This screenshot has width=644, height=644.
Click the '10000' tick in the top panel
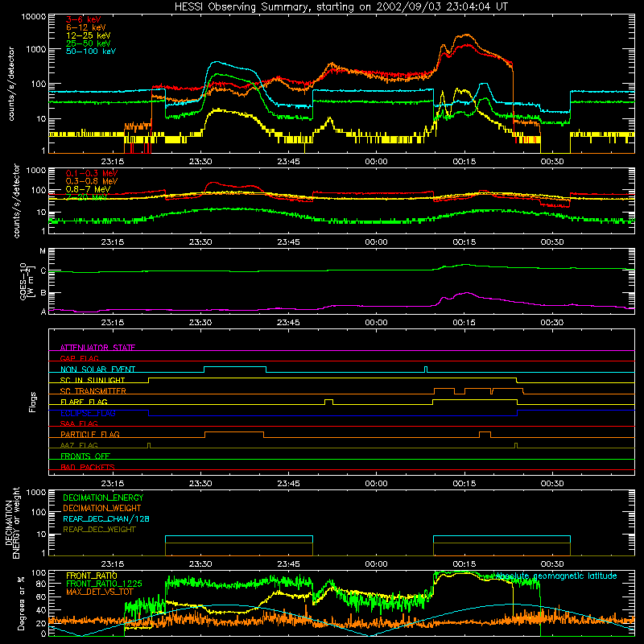pos(34,17)
